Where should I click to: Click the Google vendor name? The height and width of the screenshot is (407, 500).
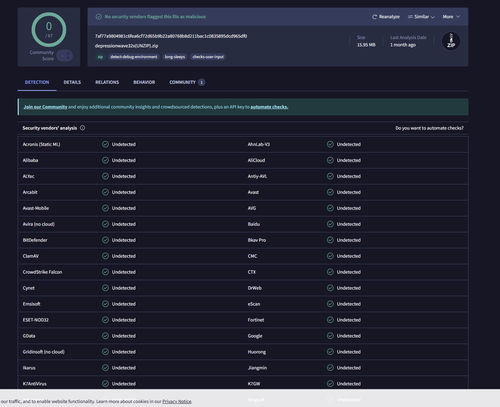pos(255,336)
